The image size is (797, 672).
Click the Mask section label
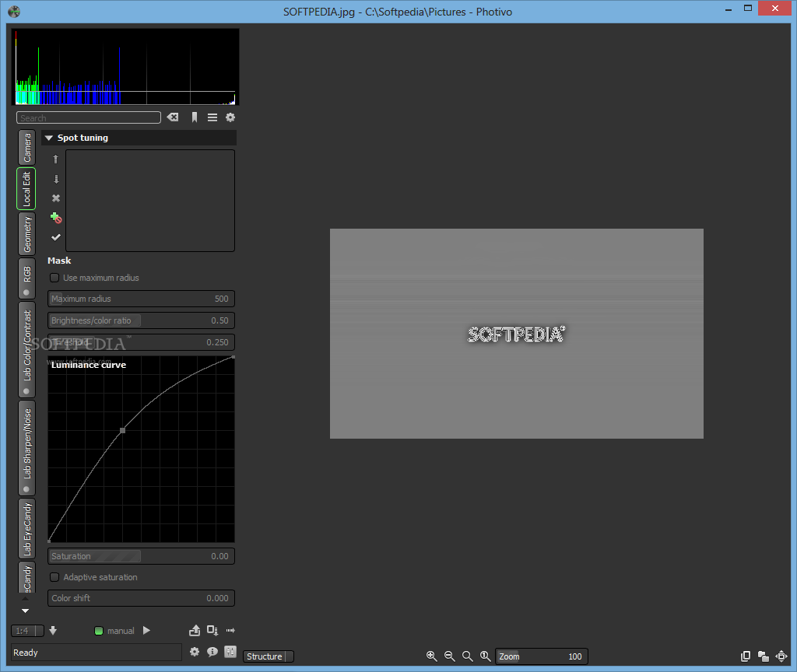click(x=59, y=261)
